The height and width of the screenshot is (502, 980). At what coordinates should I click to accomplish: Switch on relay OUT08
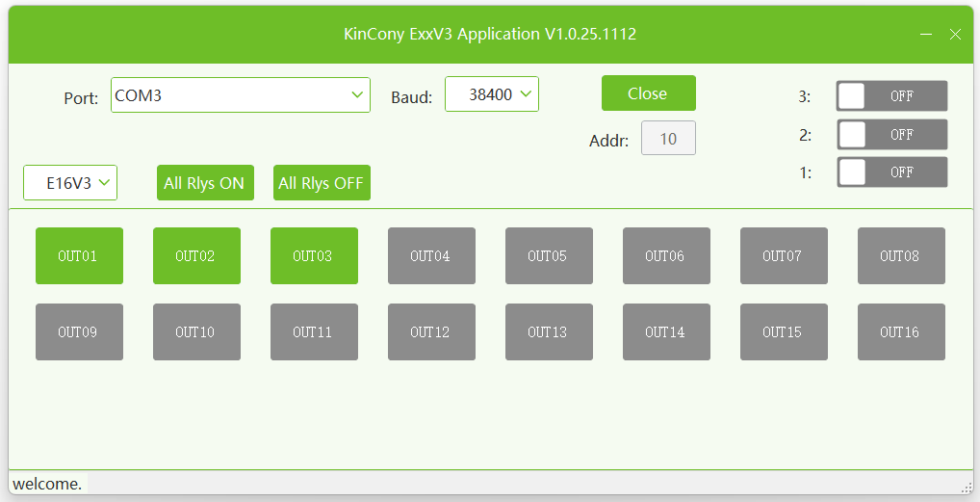[x=902, y=255]
